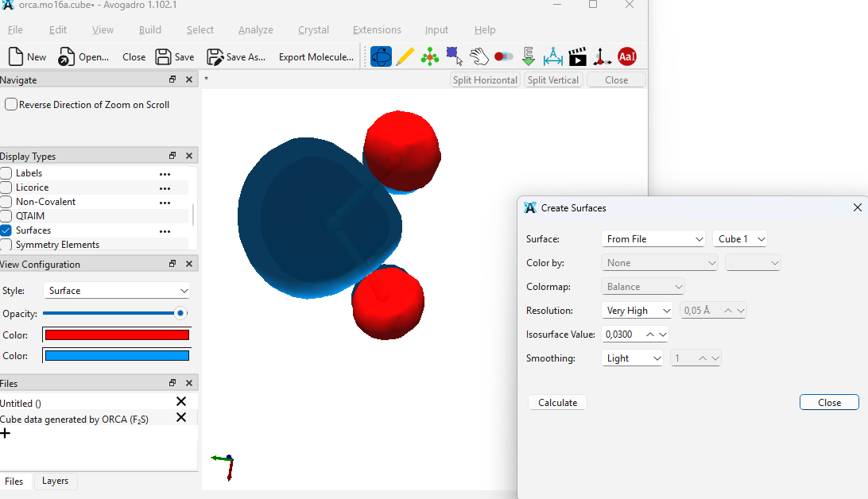Uncheck the Surfaces display type

coord(6,230)
